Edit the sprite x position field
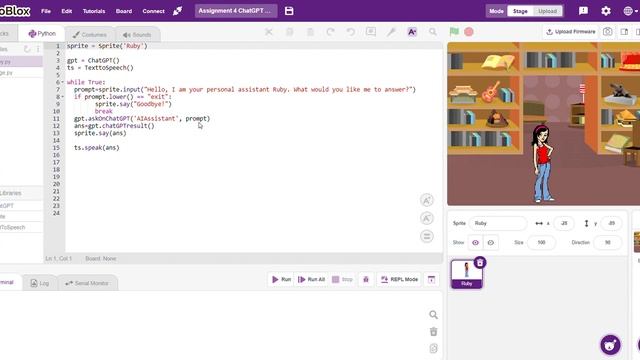The width and height of the screenshot is (640, 360). click(564, 223)
